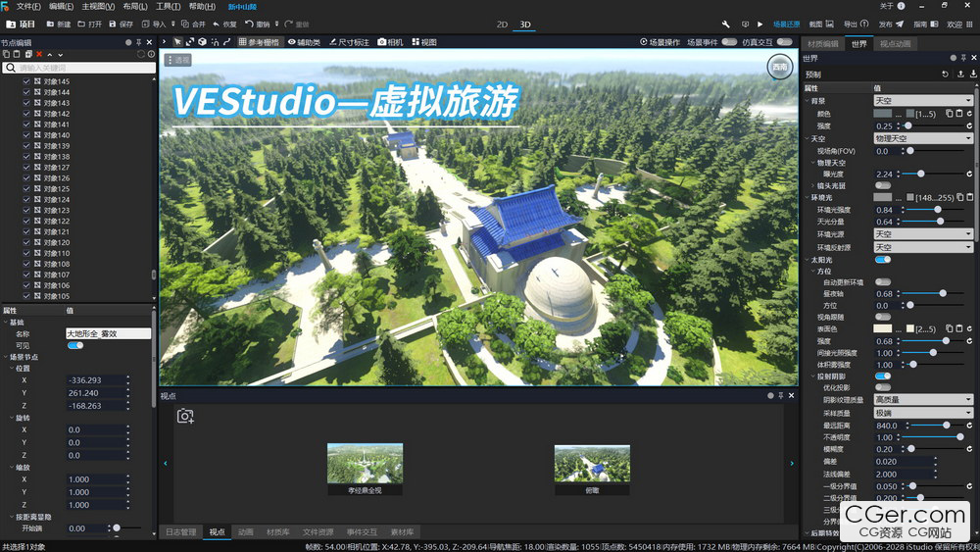Click the 环境光强度 slider

click(937, 210)
